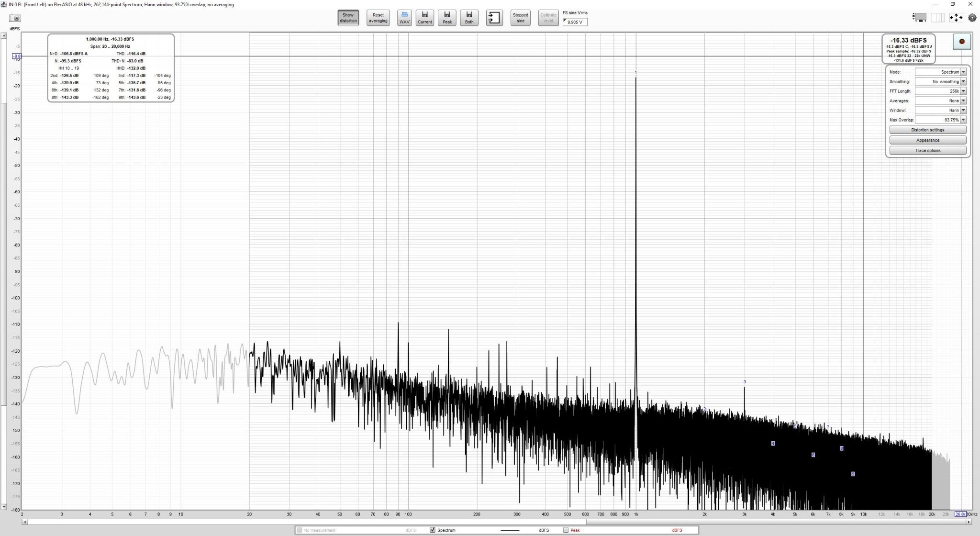Click the 26.8k cursor frequency label
This screenshot has width=980, height=536.
960,514
